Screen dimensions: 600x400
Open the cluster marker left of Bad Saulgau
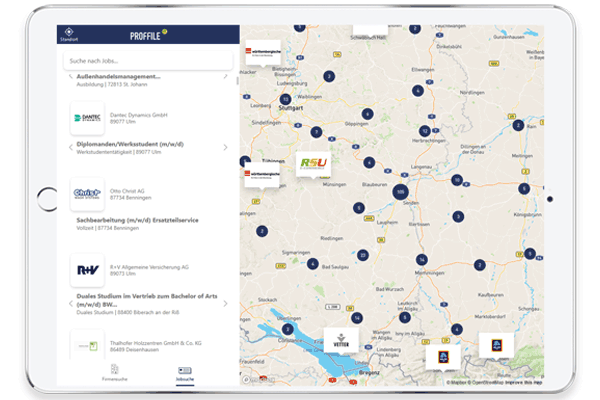coord(313,264)
